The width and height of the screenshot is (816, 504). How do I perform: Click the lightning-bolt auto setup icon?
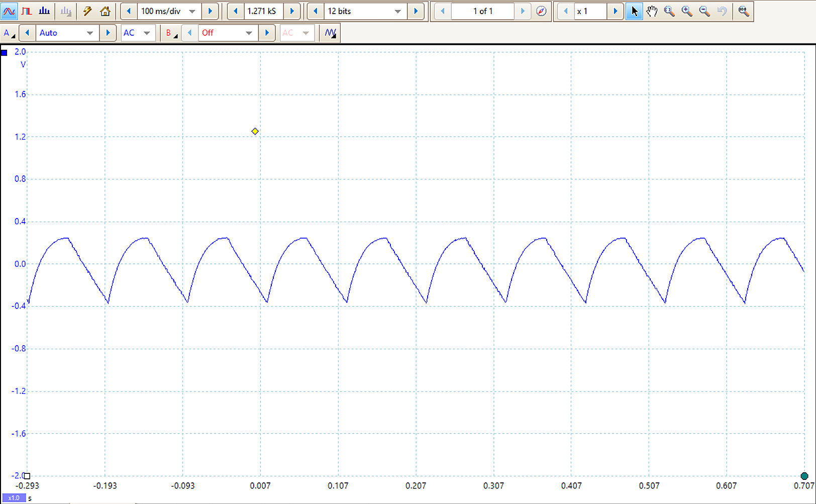coord(87,11)
